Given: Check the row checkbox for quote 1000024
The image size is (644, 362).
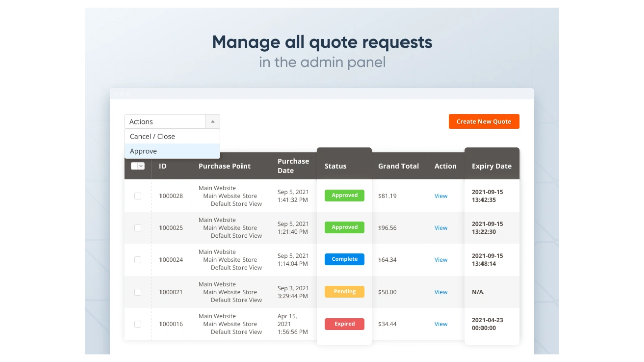Looking at the screenshot, I should click(138, 260).
